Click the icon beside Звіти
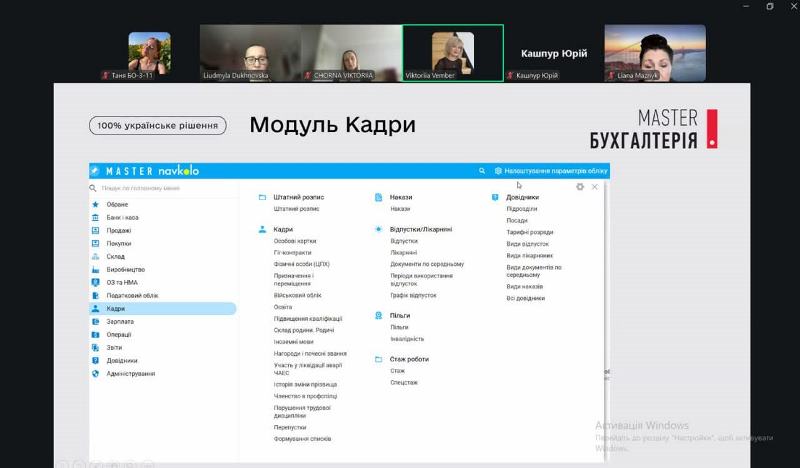This screenshot has width=800, height=468. pos(95,348)
